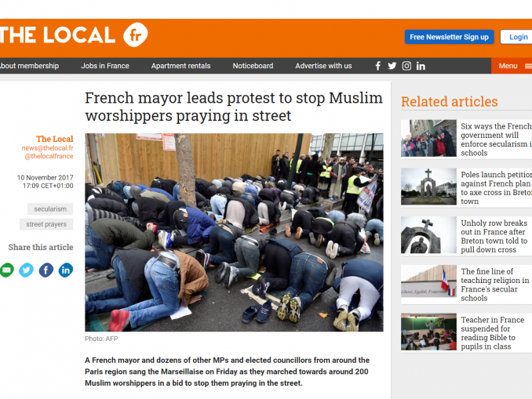Share article via green email icon

pos(6,270)
